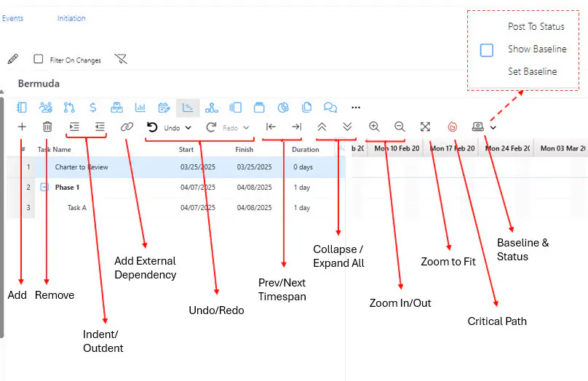Image resolution: width=588 pixels, height=381 pixels.
Task: Open the pie chart report icon
Action: (x=283, y=108)
